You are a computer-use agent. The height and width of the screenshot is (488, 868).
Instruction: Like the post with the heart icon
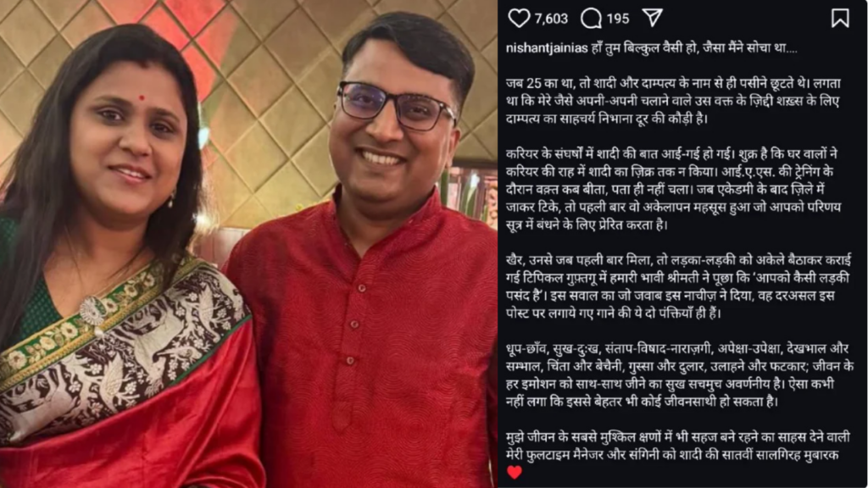[x=519, y=19]
